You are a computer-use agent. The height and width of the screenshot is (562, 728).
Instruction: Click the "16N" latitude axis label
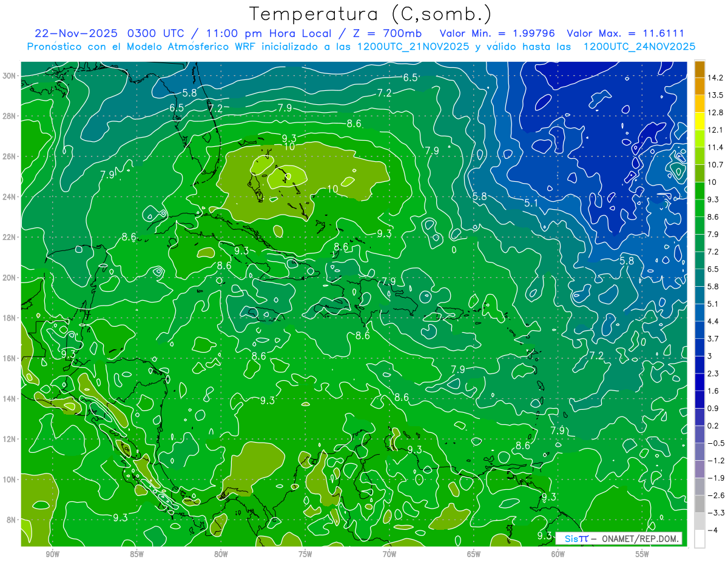pos(8,358)
